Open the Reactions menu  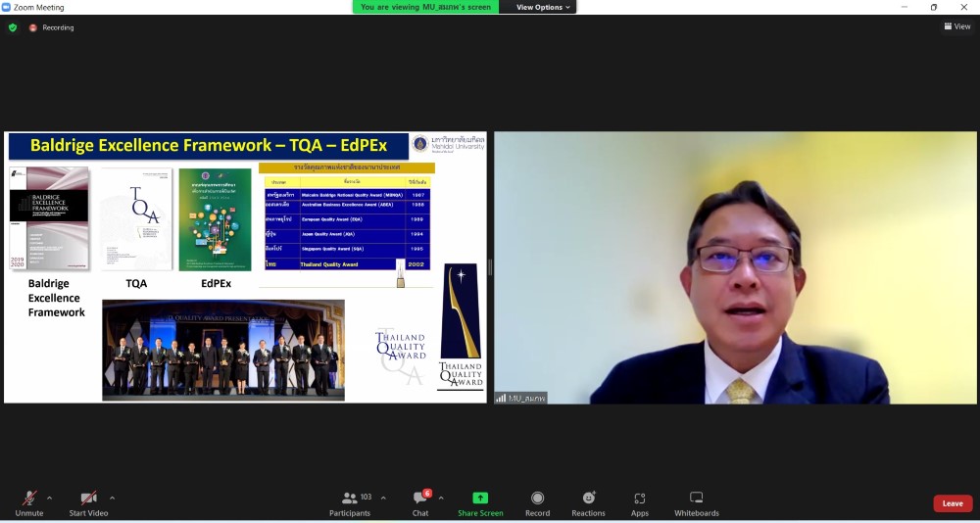tap(588, 503)
